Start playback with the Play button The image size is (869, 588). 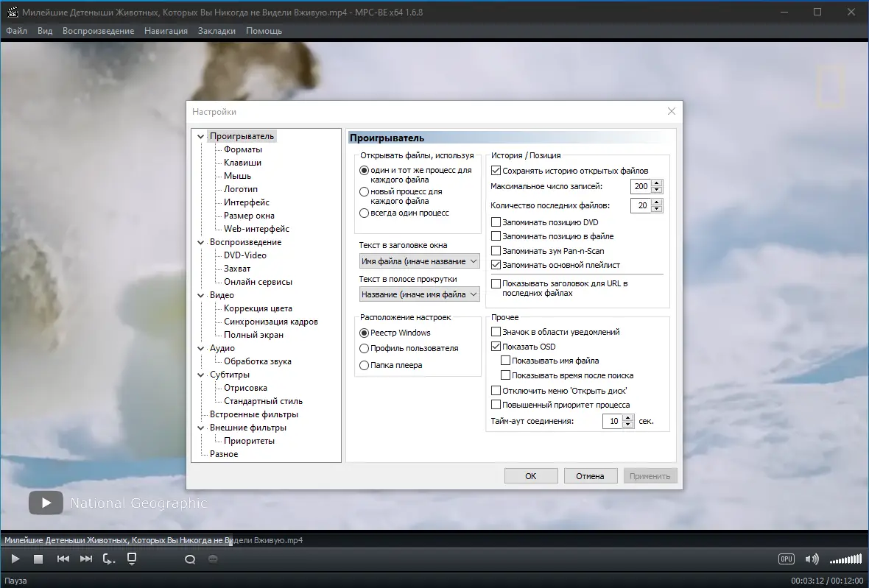coord(15,559)
